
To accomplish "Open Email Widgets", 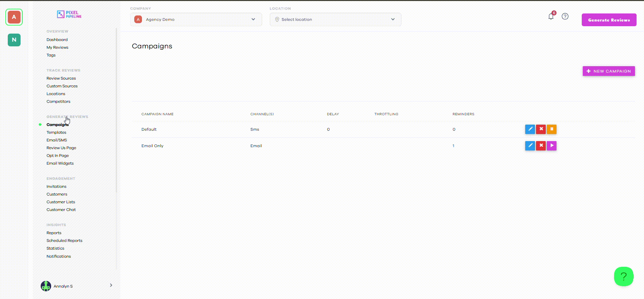I will click(60, 163).
